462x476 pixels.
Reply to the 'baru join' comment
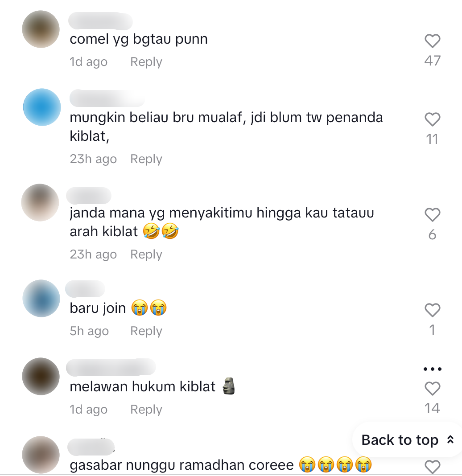[146, 331]
